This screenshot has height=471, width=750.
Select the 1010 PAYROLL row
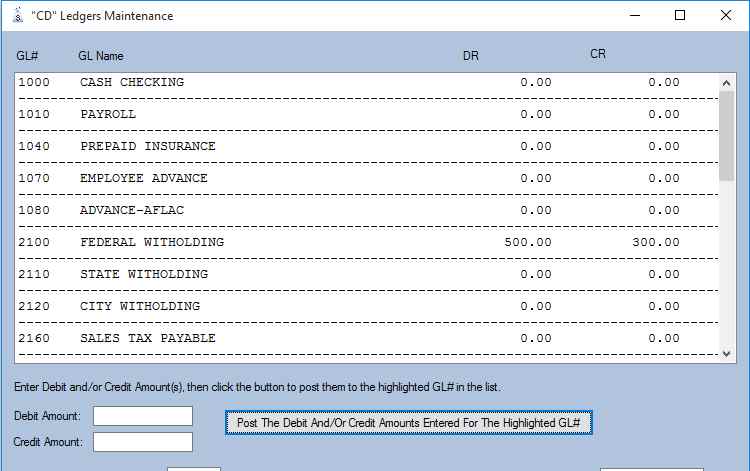pyautogui.click(x=367, y=114)
